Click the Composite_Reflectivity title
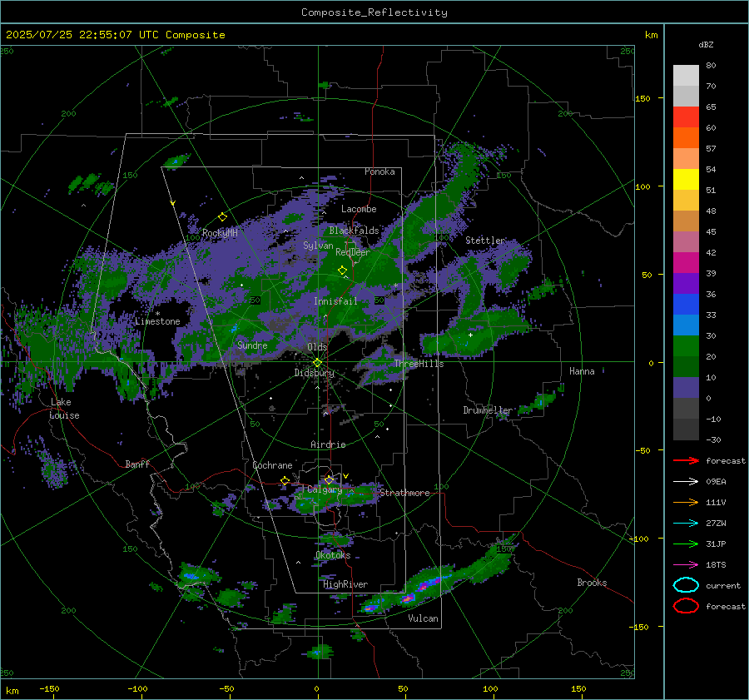This screenshot has height=700, width=749. coord(374,12)
